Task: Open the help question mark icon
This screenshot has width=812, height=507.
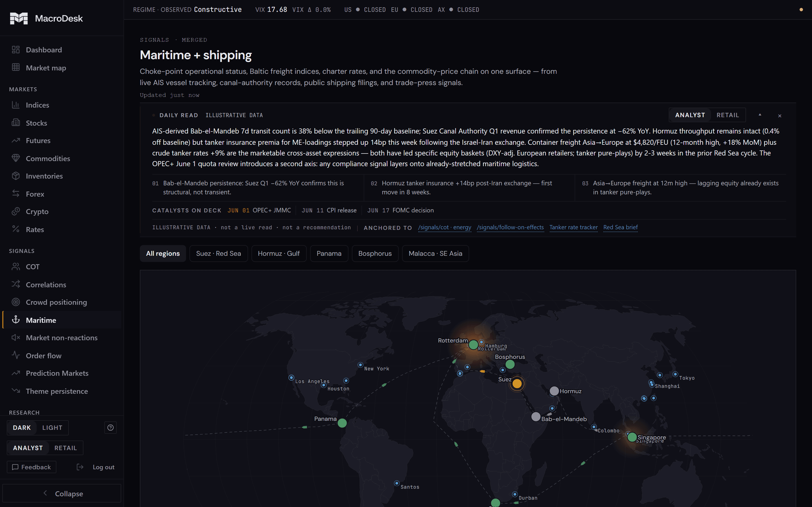Action: [111, 428]
